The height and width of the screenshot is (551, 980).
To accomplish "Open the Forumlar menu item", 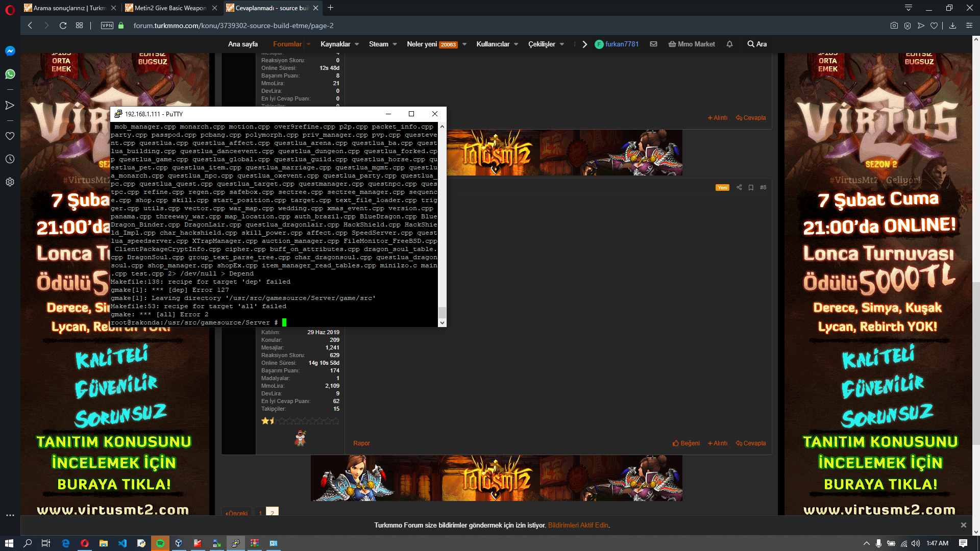I will pos(287,44).
